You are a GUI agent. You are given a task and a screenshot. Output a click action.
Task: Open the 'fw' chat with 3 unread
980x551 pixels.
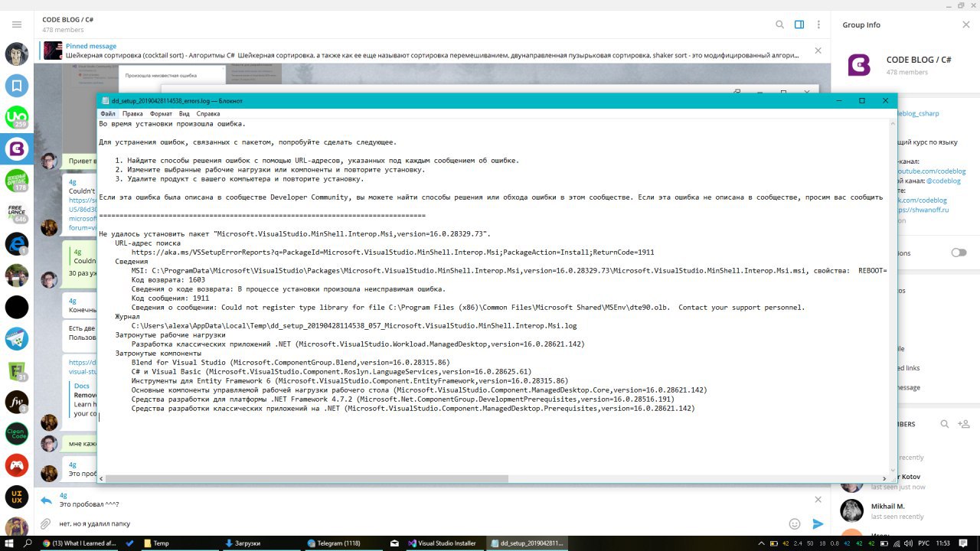coord(17,402)
